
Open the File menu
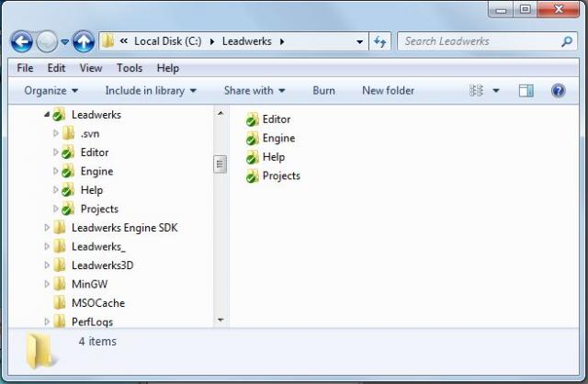25,68
